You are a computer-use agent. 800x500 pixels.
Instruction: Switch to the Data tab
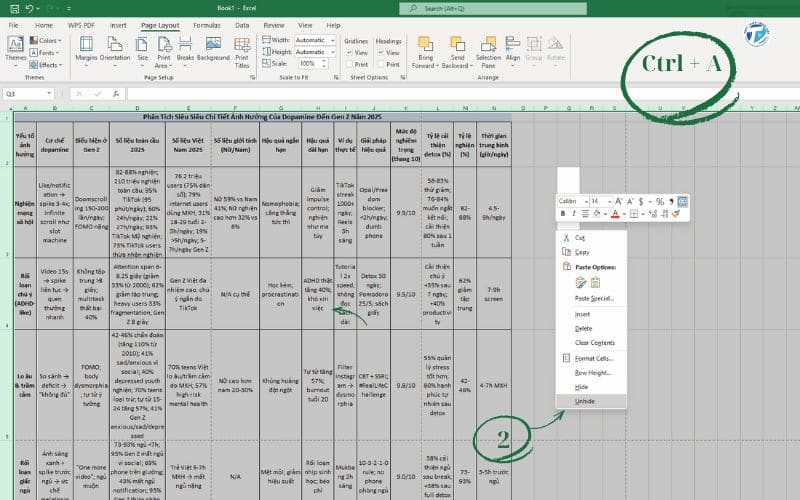point(242,25)
